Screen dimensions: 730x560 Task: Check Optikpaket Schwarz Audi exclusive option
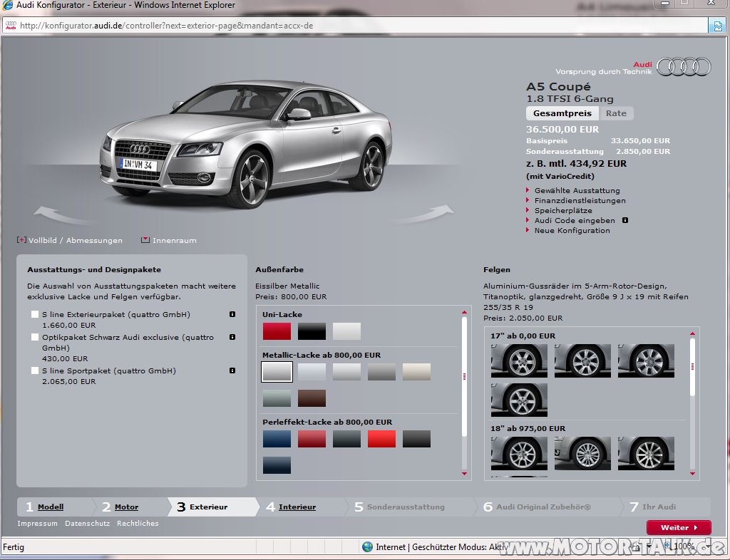click(x=34, y=337)
